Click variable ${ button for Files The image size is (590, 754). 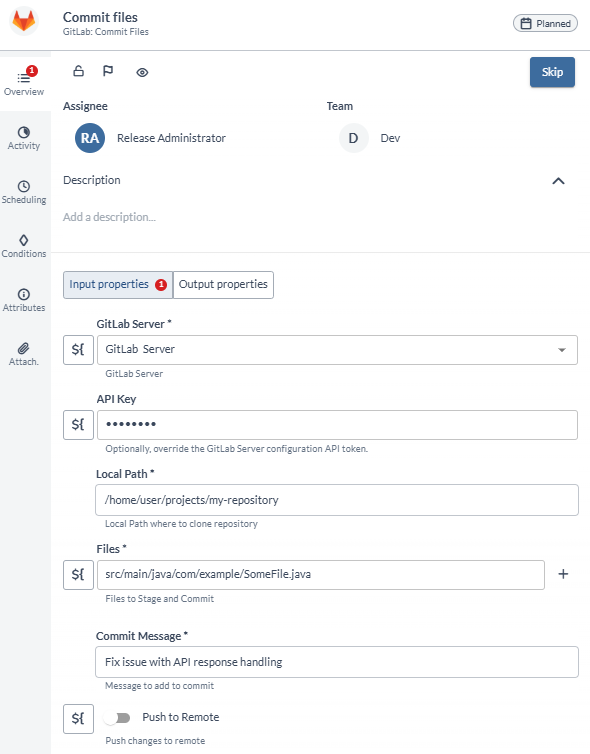point(78,575)
